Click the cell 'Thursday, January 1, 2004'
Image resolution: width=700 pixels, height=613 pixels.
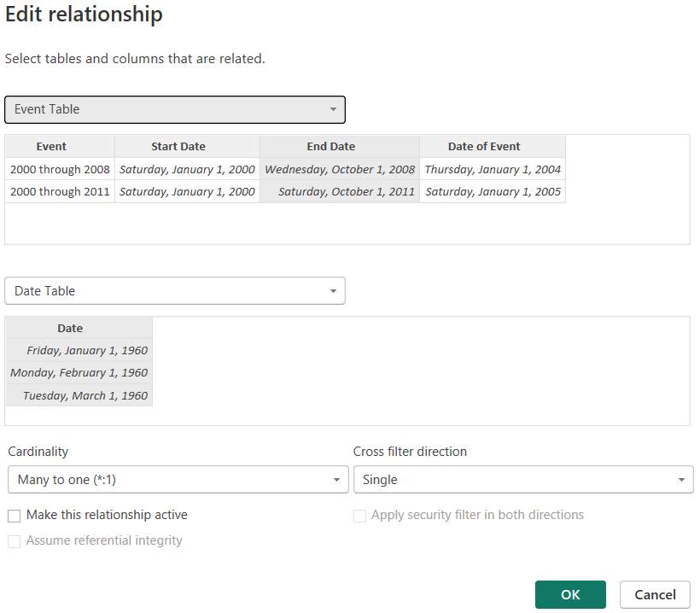(493, 169)
